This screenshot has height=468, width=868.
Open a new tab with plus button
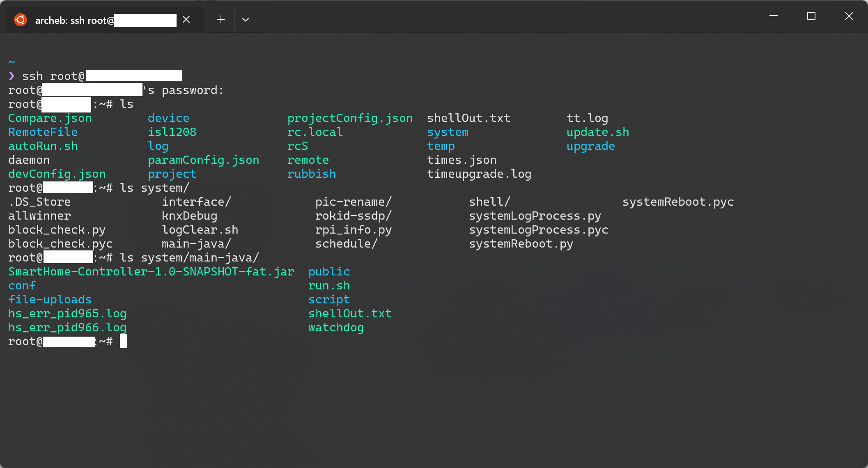221,20
